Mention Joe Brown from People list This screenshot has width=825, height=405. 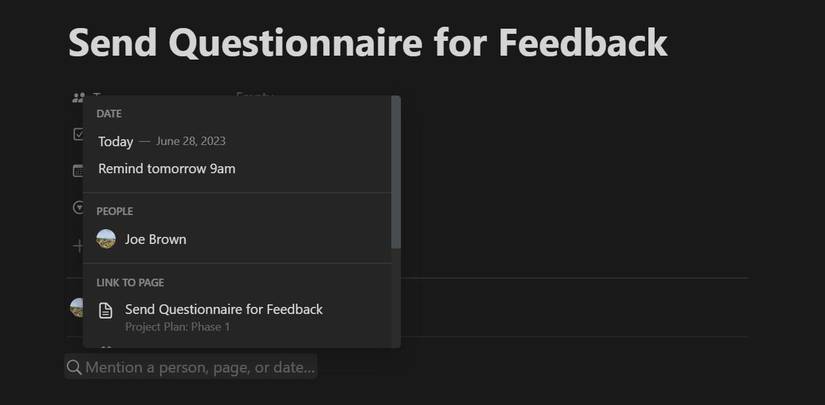[155, 239]
